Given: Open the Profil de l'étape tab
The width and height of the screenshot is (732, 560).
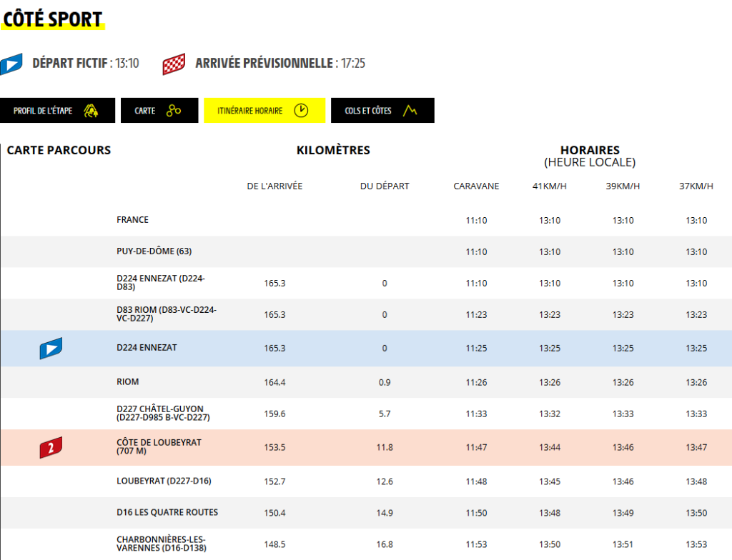Looking at the screenshot, I should (57, 111).
